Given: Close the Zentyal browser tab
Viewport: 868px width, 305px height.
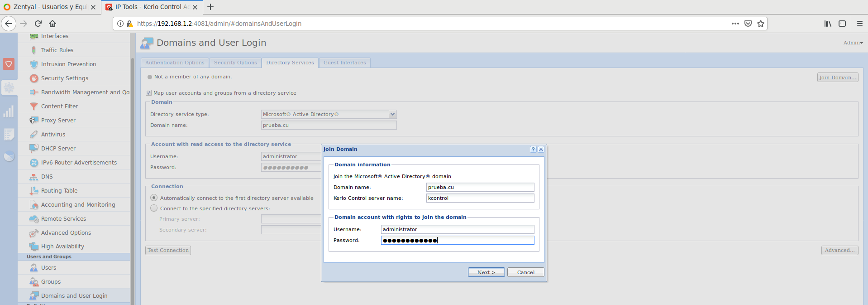Looking at the screenshot, I should 93,7.
